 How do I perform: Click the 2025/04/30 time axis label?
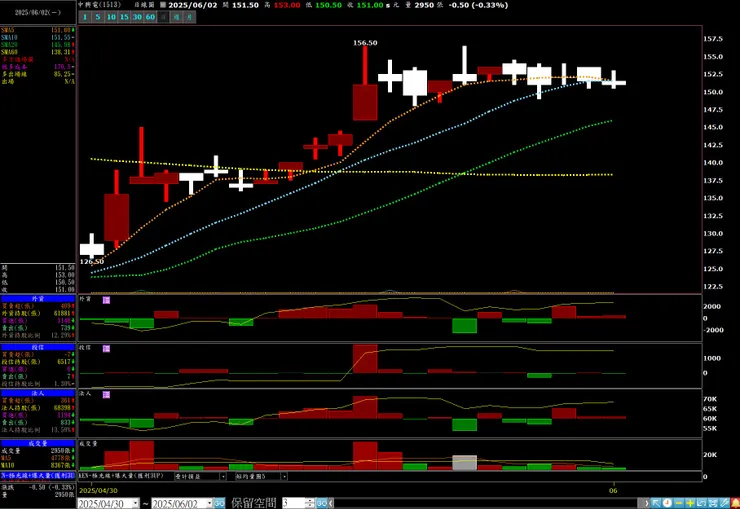98,491
